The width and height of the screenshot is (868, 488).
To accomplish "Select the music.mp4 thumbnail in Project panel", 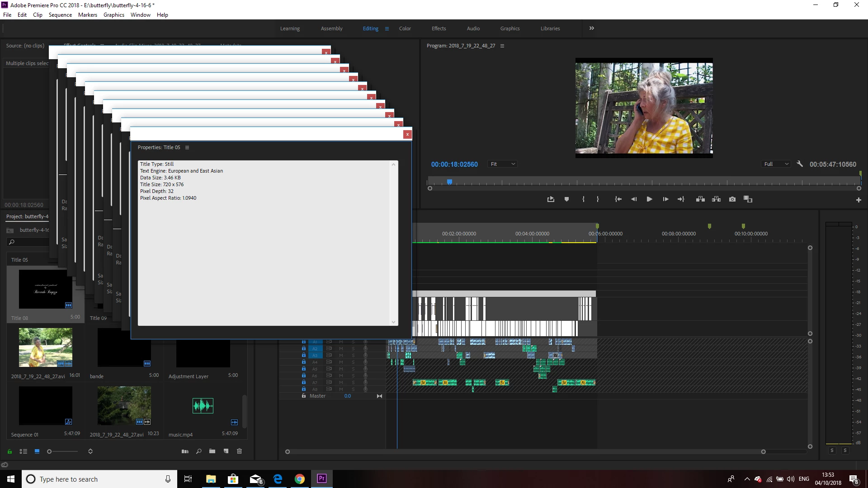I will click(x=203, y=406).
